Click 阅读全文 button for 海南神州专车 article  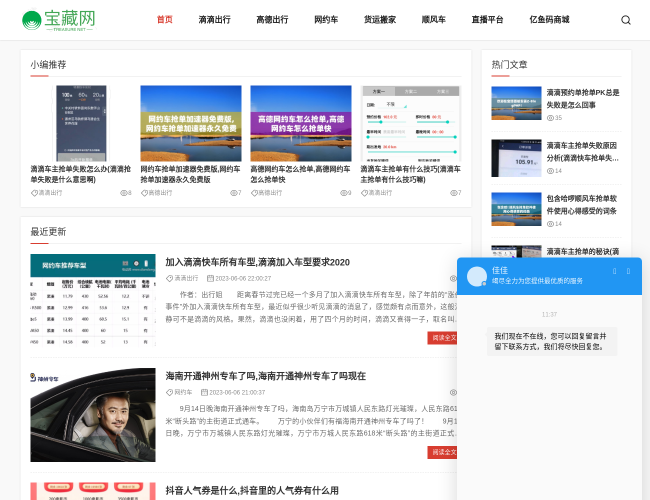click(x=442, y=452)
